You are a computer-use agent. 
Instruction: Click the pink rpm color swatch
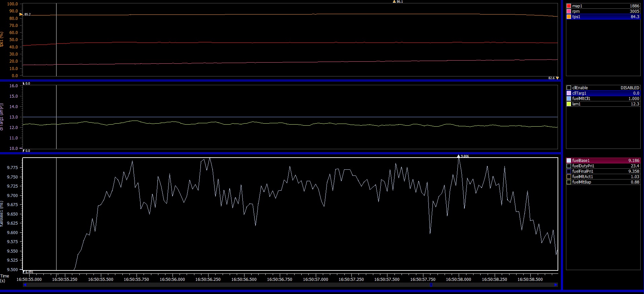click(569, 11)
